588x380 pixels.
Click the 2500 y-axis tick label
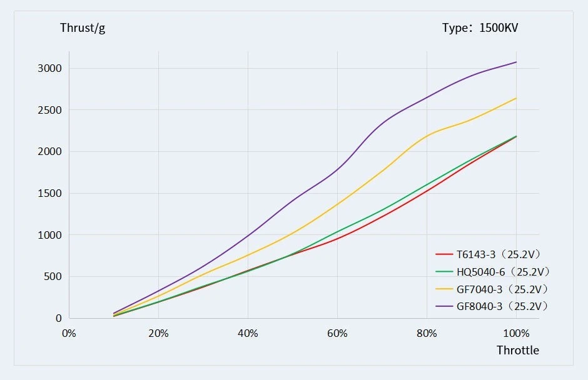(49, 110)
